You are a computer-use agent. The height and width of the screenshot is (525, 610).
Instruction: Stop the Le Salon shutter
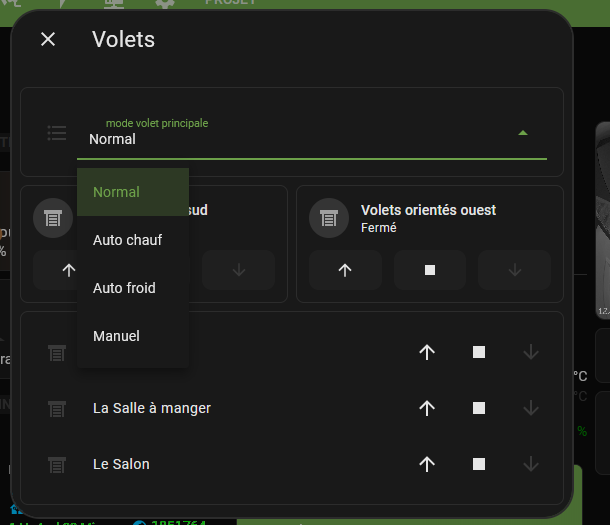pyautogui.click(x=479, y=464)
